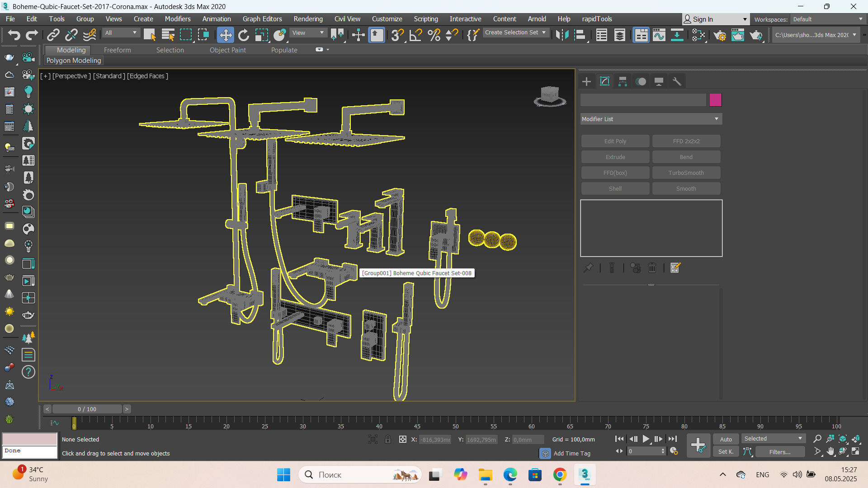Click the Edit Poly modifier button

(x=615, y=141)
